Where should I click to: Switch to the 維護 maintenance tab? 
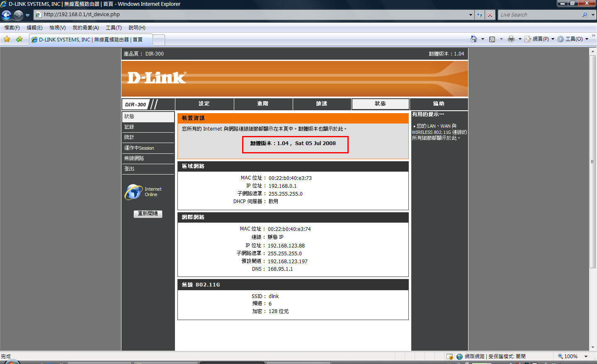322,104
